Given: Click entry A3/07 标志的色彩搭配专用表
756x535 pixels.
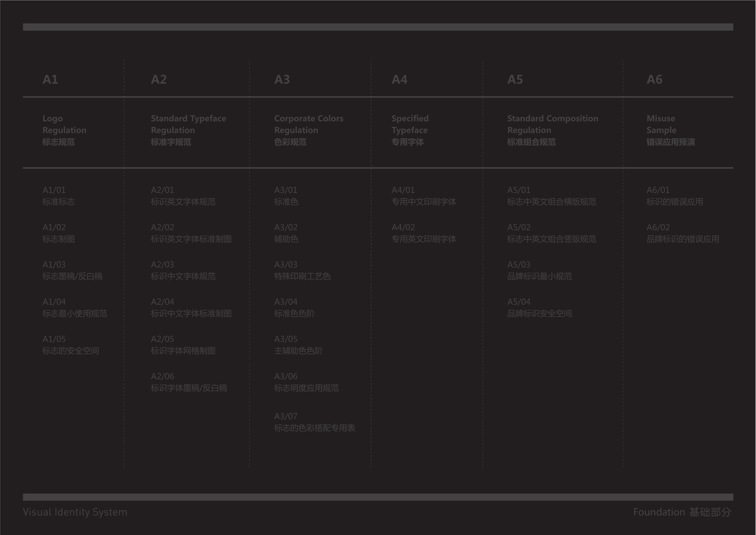Looking at the screenshot, I should pyautogui.click(x=315, y=422).
